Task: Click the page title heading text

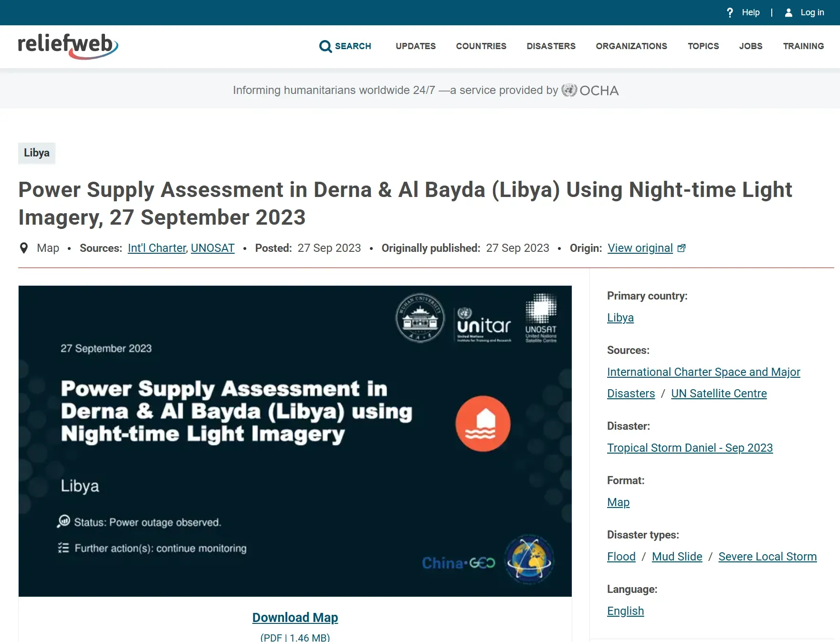Action: point(405,204)
